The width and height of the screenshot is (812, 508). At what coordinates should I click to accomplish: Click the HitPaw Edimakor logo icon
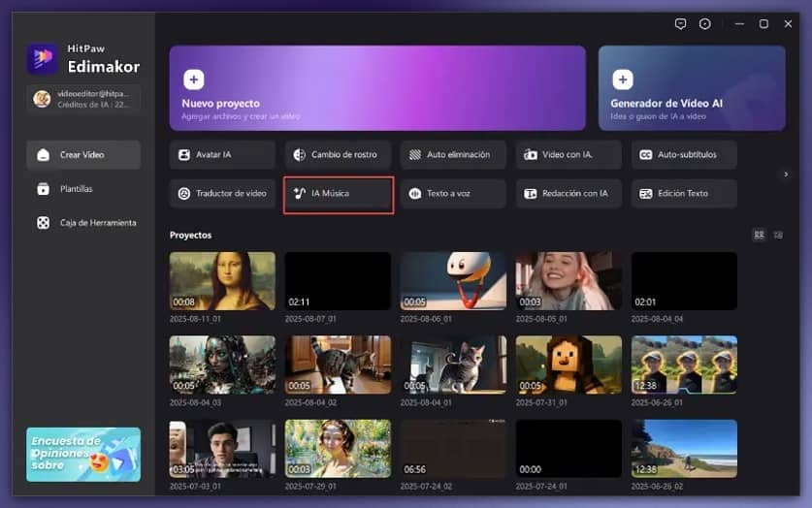pos(42,58)
